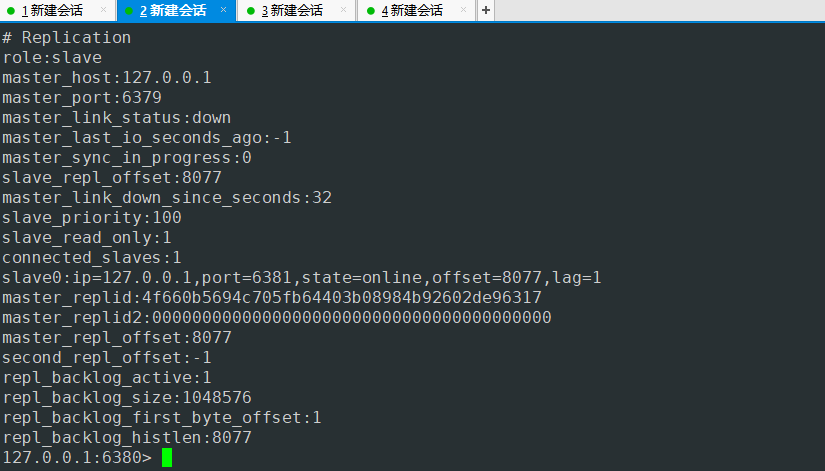Viewport: 825px width, 471px height.
Task: Click the '# Replication' header line
Action: coord(67,38)
